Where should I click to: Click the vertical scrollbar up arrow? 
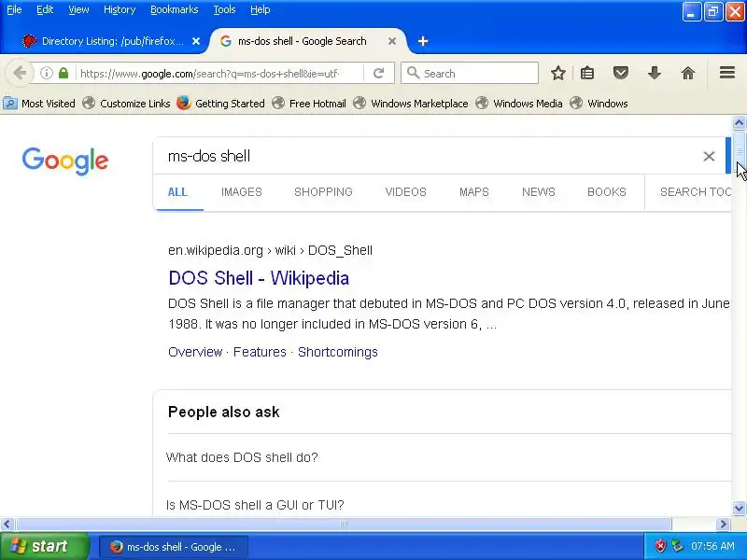coord(739,123)
